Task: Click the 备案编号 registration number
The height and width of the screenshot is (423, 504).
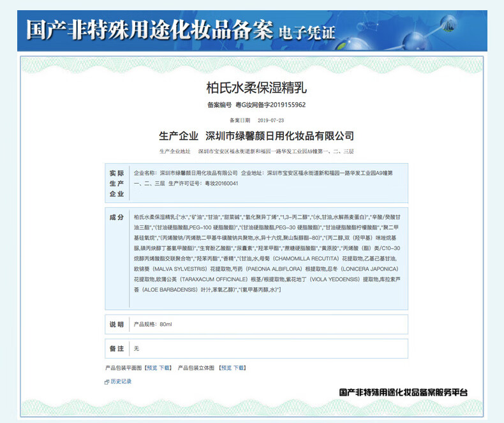Action: pyautogui.click(x=251, y=105)
